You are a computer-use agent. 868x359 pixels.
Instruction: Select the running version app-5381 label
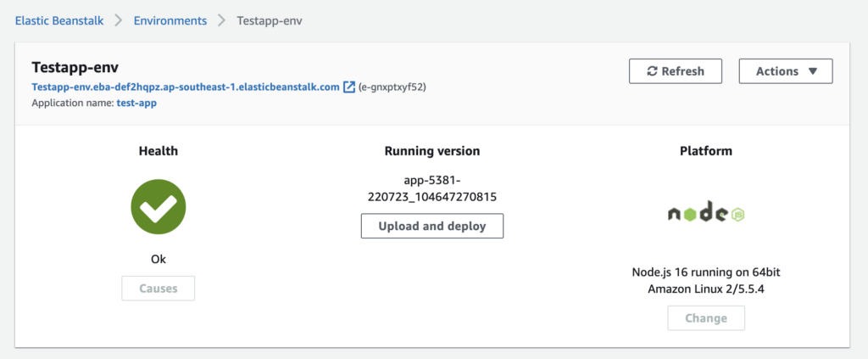click(432, 188)
